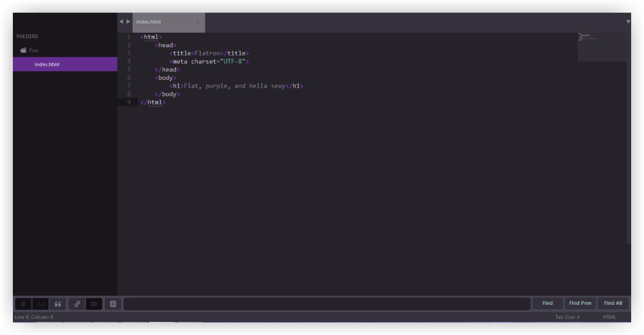
Task: Click the Find All button
Action: (x=613, y=303)
